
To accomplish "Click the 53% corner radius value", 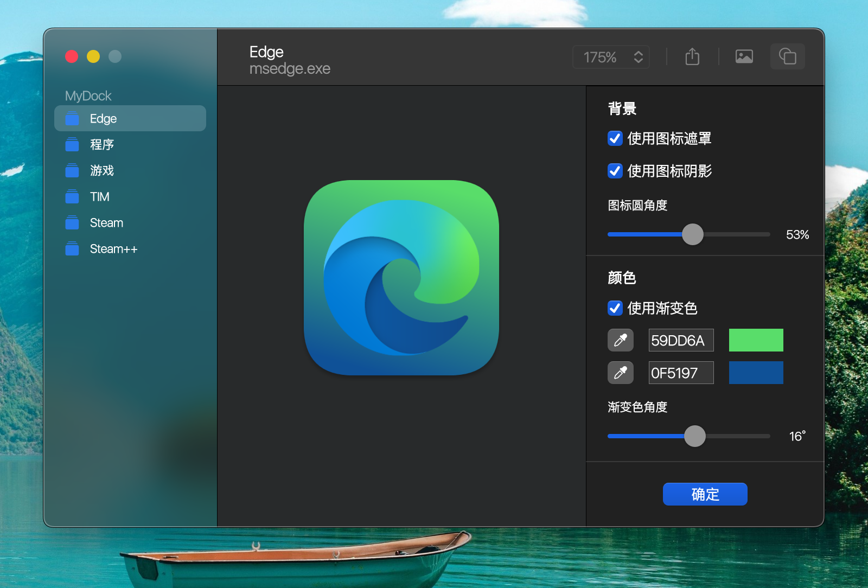I will click(x=797, y=235).
